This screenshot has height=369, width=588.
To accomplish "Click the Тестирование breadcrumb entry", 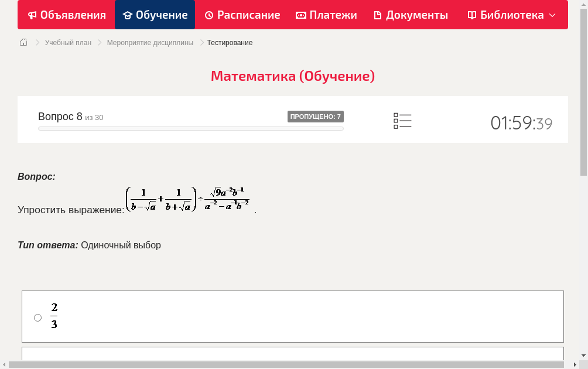I will pyautogui.click(x=229, y=42).
